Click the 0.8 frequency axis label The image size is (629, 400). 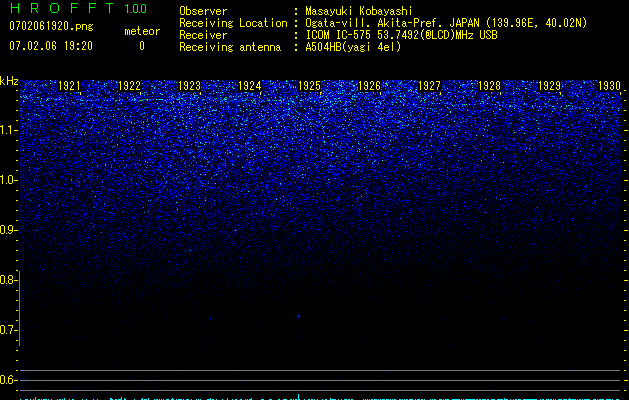point(8,280)
